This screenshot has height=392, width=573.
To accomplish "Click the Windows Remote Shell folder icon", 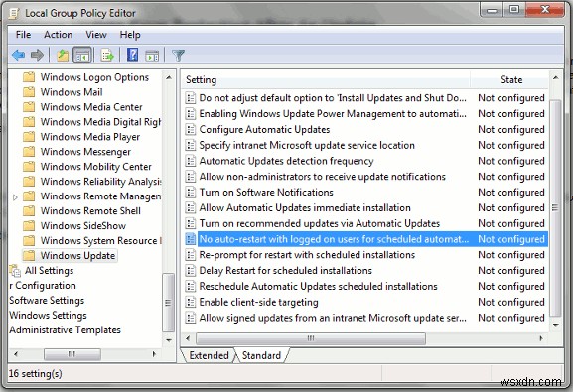I will point(29,210).
